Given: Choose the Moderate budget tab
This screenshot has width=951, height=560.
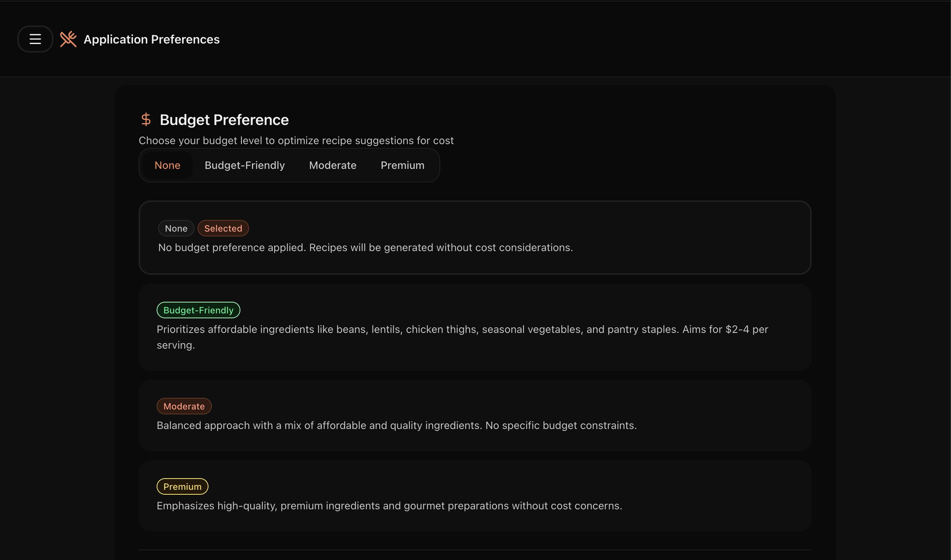Looking at the screenshot, I should [333, 165].
